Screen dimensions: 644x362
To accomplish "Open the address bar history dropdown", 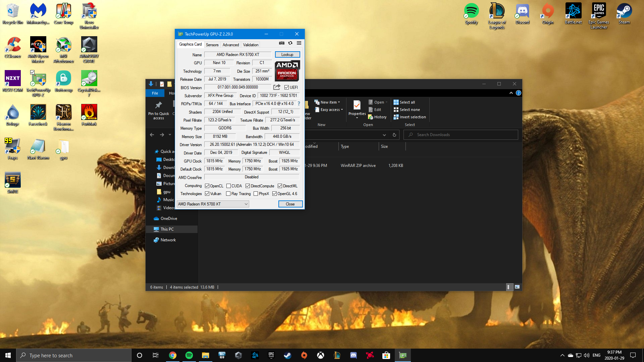I will point(384,135).
